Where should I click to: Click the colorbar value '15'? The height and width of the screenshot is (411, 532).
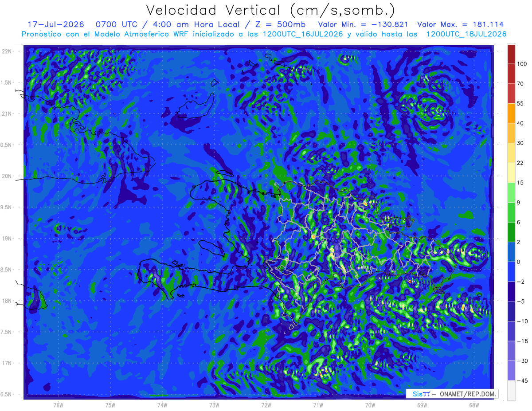point(520,183)
